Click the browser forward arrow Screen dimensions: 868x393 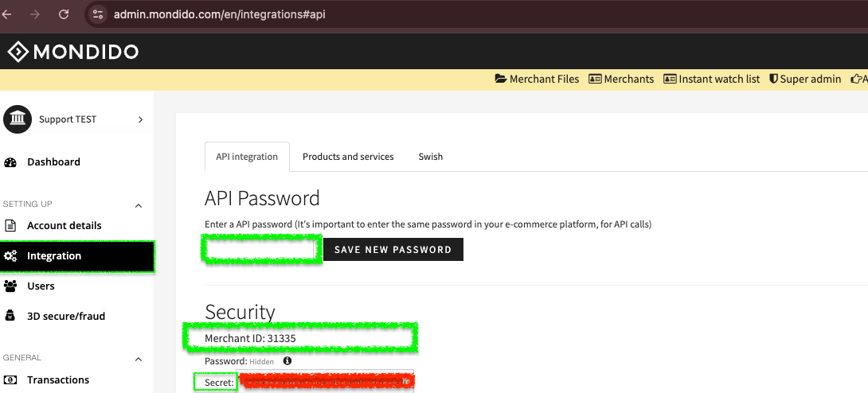tap(35, 14)
